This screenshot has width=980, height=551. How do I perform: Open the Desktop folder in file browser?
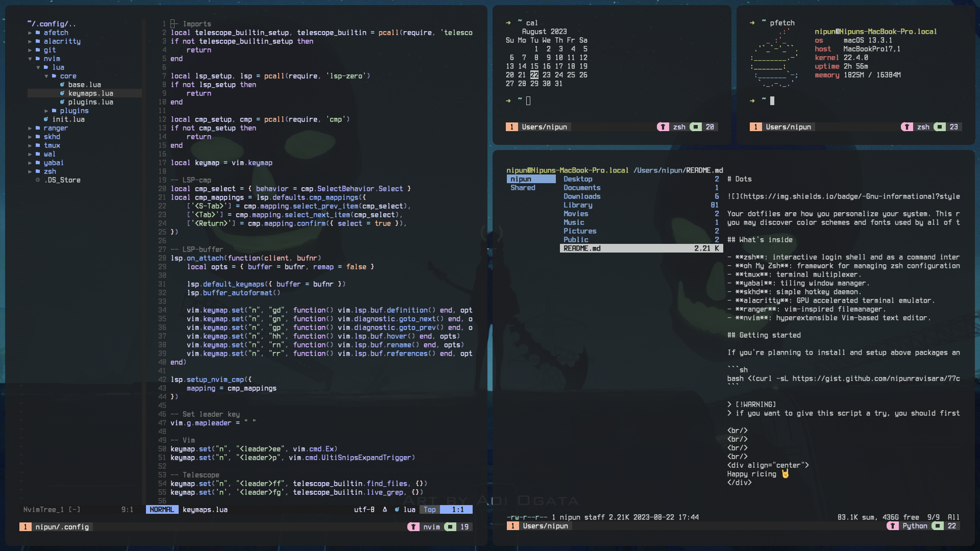pos(577,179)
